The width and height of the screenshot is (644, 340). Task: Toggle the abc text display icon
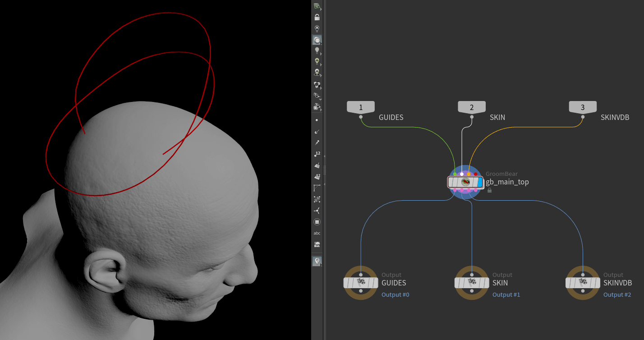(x=317, y=233)
